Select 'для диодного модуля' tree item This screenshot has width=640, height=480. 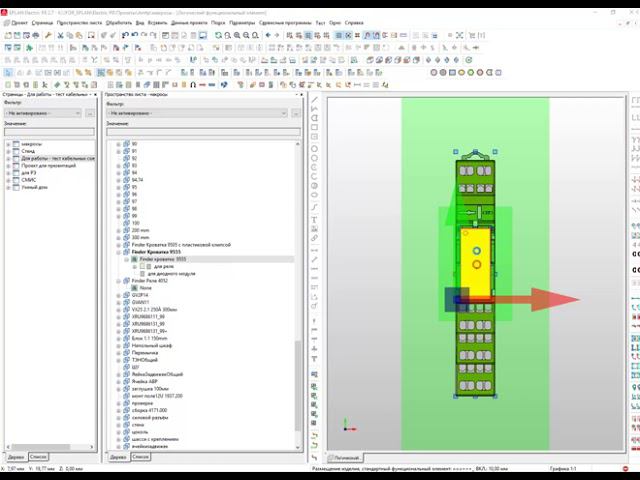pos(171,274)
